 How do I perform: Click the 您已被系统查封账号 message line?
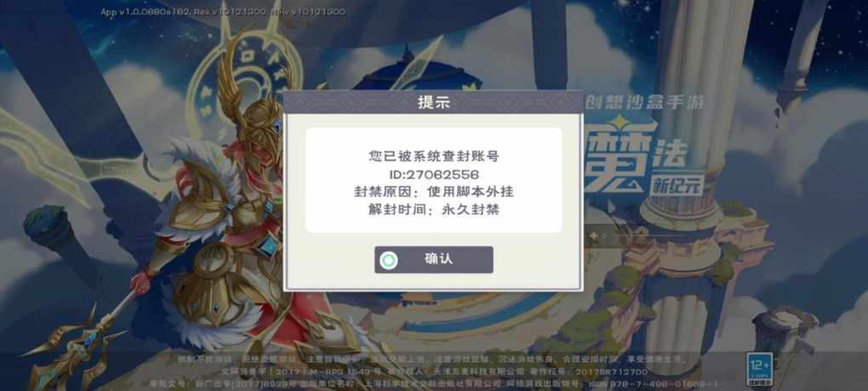tap(433, 157)
